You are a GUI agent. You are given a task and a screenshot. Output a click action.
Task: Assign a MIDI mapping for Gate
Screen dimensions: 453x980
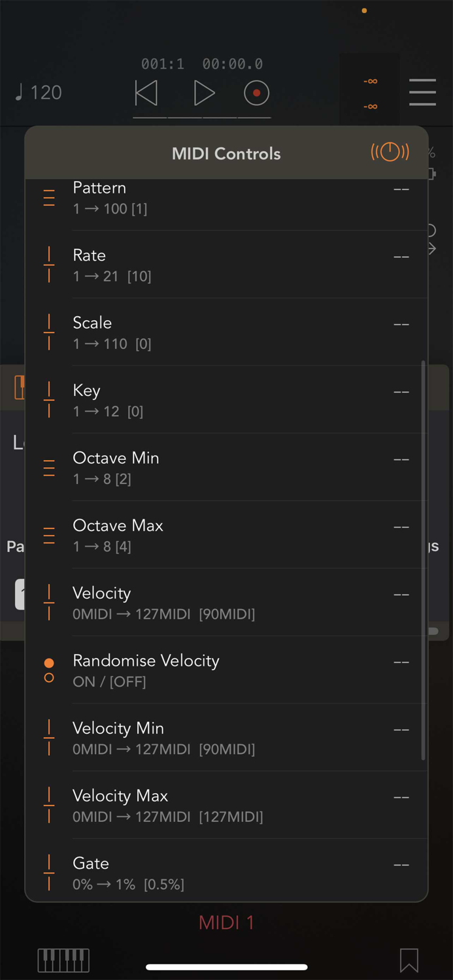pos(401,864)
